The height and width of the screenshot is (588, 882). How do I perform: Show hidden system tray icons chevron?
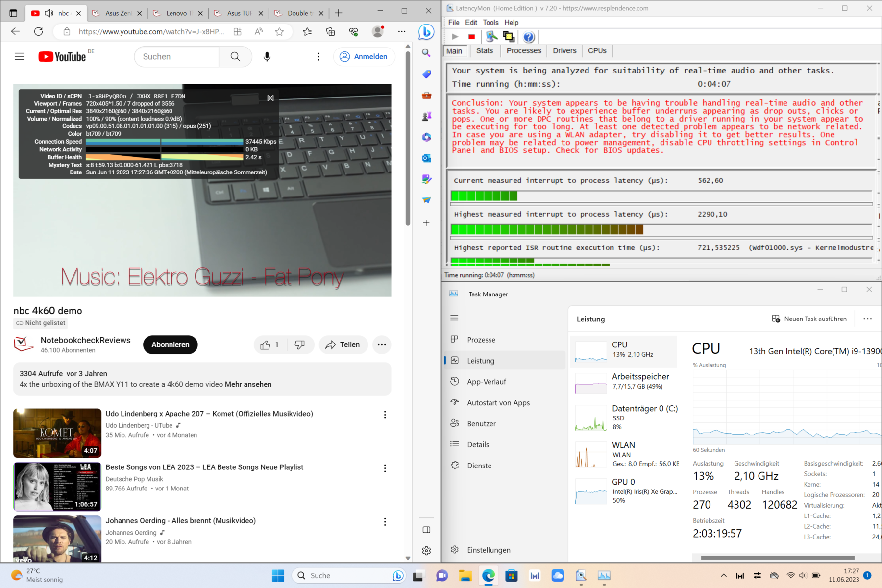723,576
